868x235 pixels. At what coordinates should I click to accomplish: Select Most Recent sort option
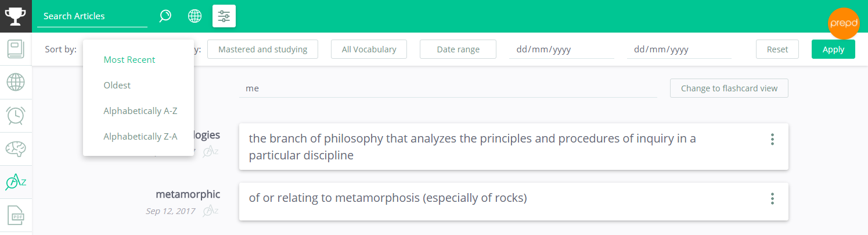(x=129, y=60)
